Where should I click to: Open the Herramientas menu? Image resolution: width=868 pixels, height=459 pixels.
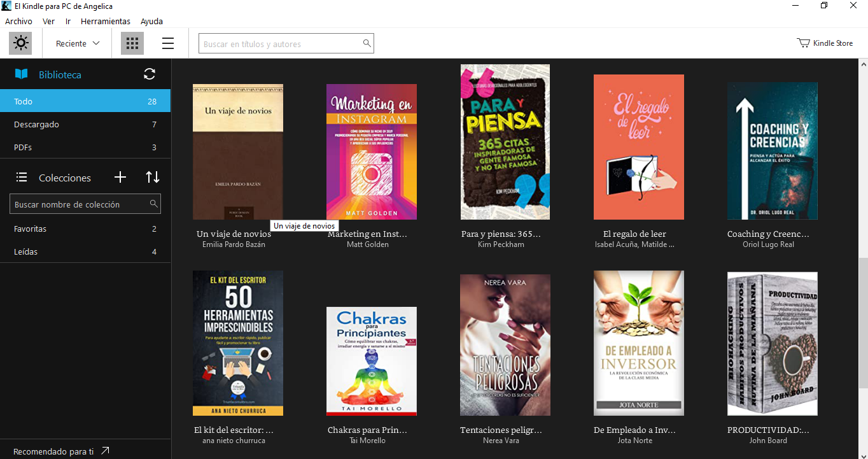pos(106,21)
